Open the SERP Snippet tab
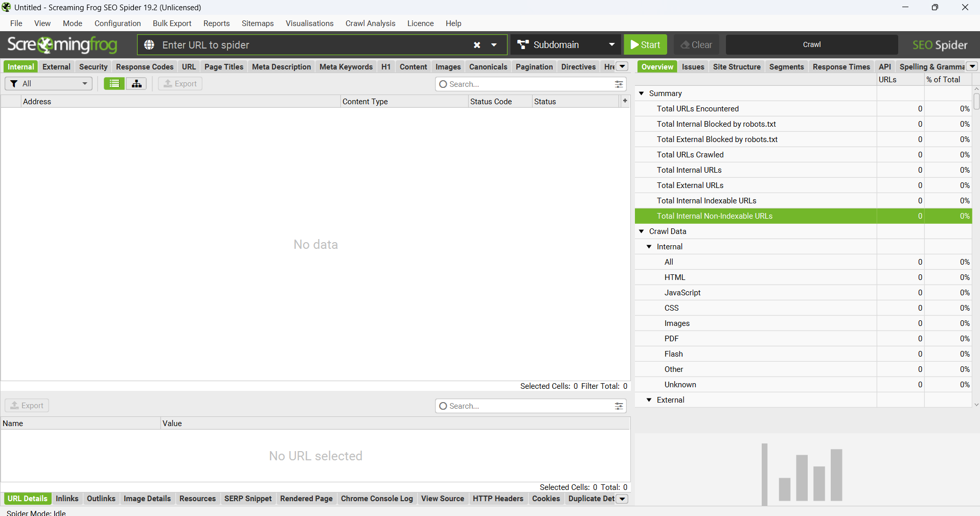 pos(248,499)
